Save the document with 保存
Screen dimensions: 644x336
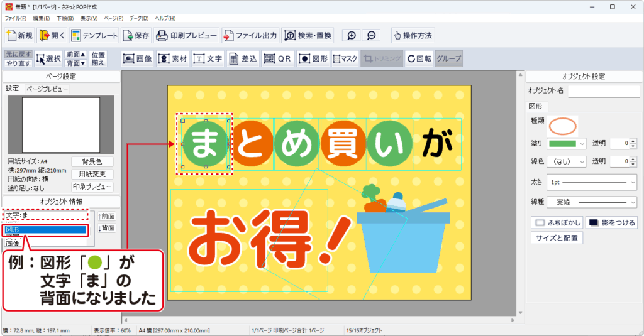[x=136, y=35]
